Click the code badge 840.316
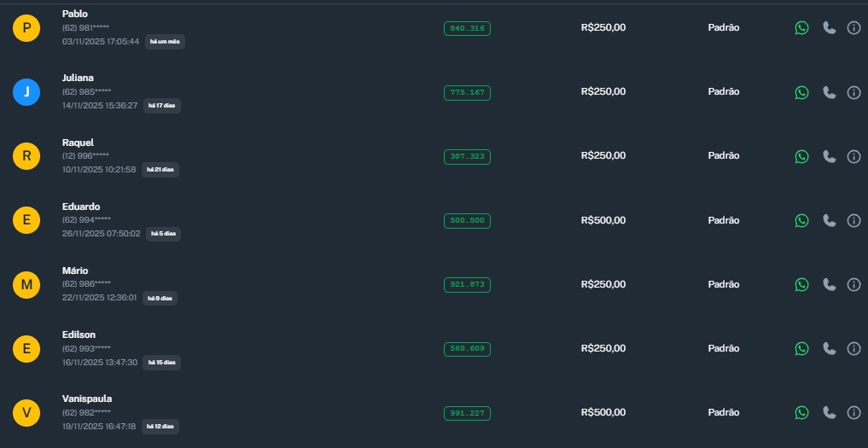 (x=467, y=28)
